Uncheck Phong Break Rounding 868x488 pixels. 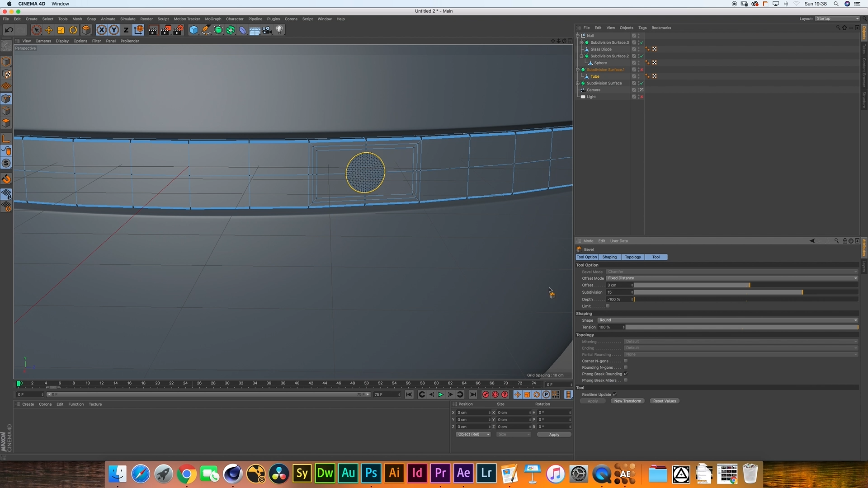[x=626, y=374]
